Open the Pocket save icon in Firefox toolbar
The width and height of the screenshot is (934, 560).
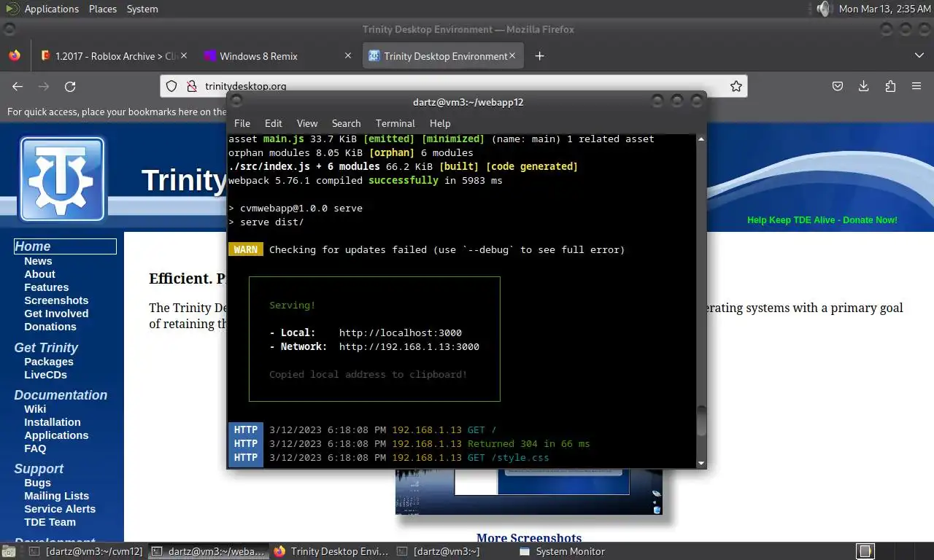click(838, 86)
